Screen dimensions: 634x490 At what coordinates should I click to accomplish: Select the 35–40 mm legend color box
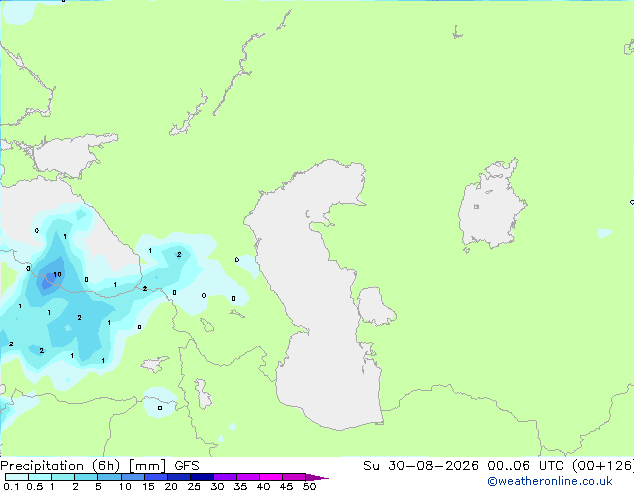pyautogui.click(x=247, y=477)
